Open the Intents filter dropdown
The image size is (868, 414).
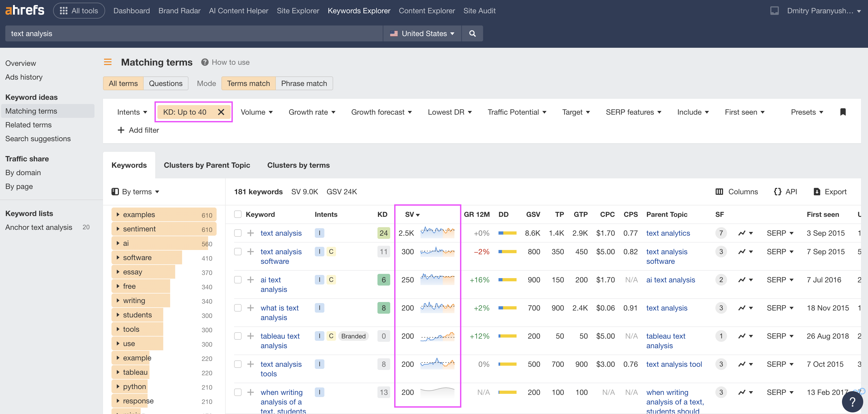coord(132,112)
